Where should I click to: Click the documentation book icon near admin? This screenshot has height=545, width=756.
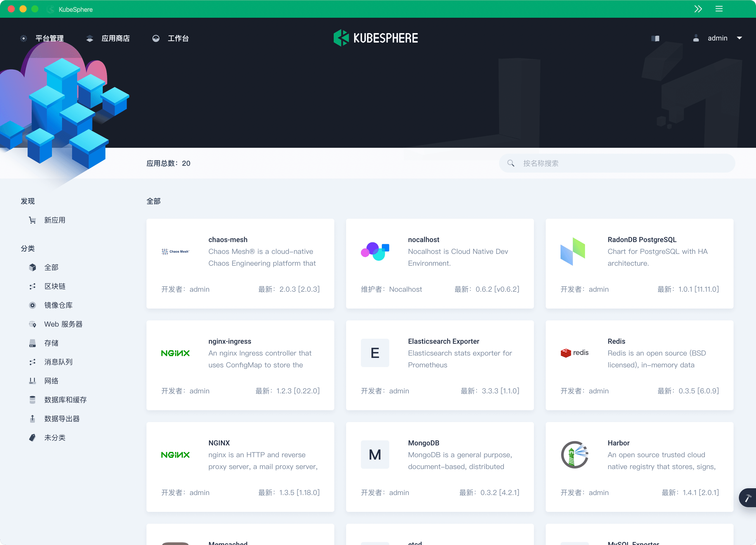click(655, 38)
